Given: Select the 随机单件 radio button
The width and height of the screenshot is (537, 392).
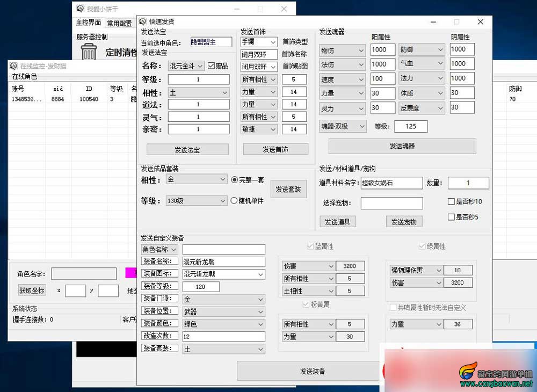Looking at the screenshot, I should tap(234, 201).
